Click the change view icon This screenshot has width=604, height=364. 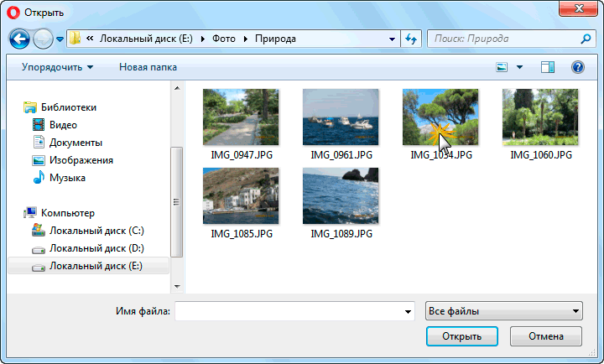pyautogui.click(x=502, y=67)
